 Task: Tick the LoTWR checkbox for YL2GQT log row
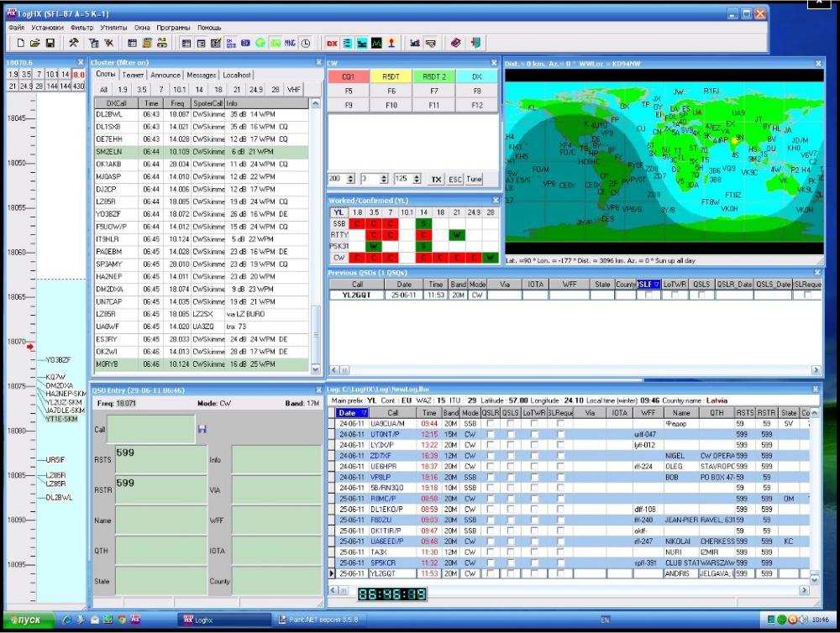point(534,573)
